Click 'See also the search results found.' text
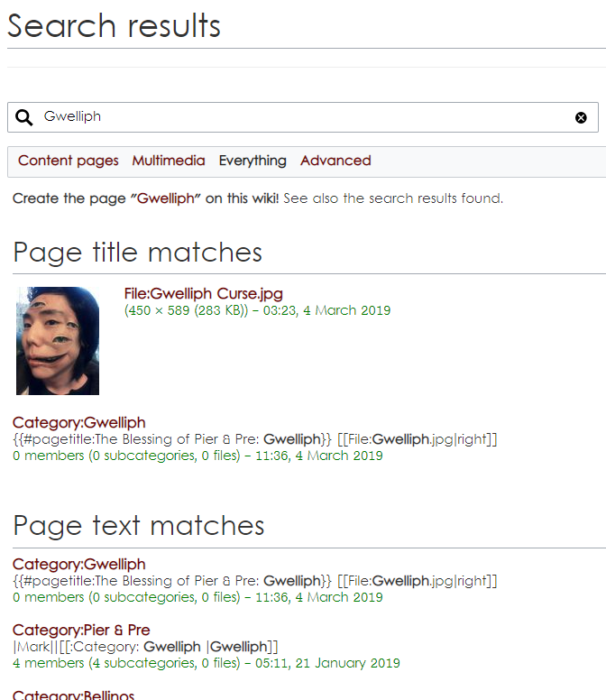Screen dimensions: 606x700 coord(393,198)
